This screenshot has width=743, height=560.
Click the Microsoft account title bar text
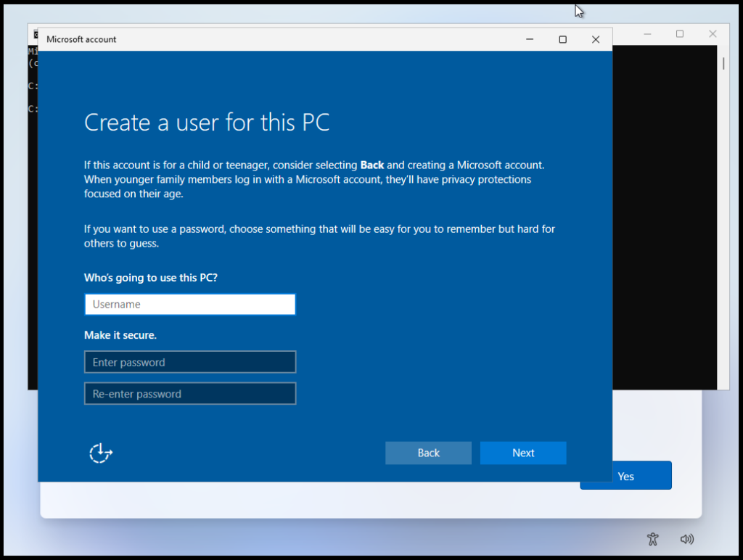pyautogui.click(x=81, y=39)
